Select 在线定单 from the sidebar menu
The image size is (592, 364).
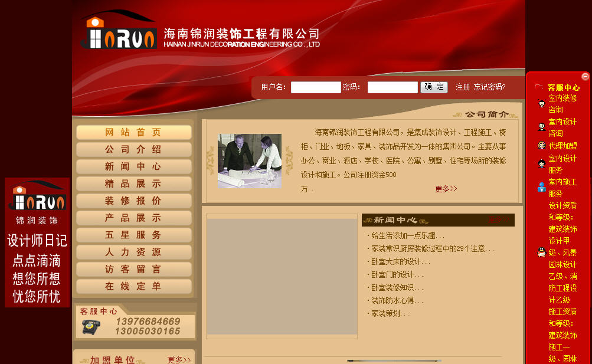pos(133,286)
